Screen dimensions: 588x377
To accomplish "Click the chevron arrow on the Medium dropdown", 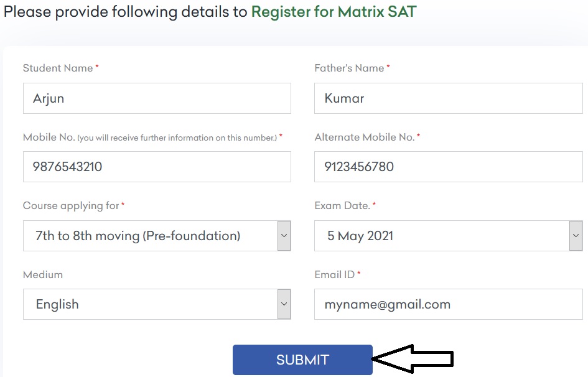I will point(284,304).
